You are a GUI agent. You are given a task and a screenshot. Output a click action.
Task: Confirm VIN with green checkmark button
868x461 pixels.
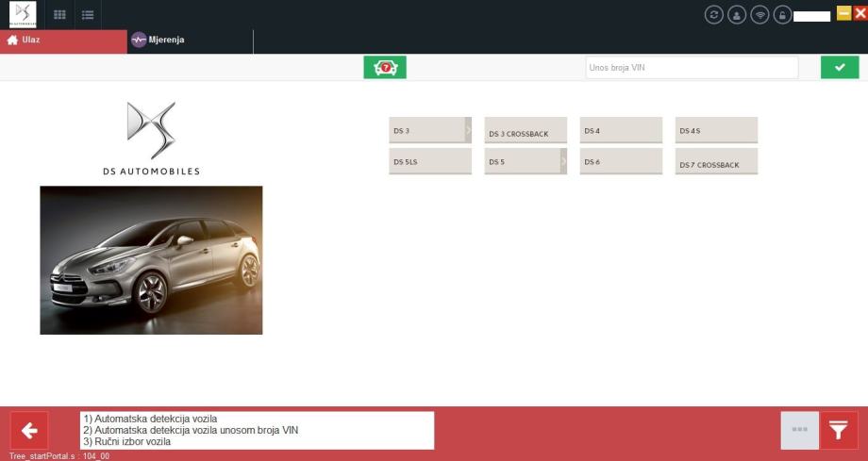pos(840,68)
